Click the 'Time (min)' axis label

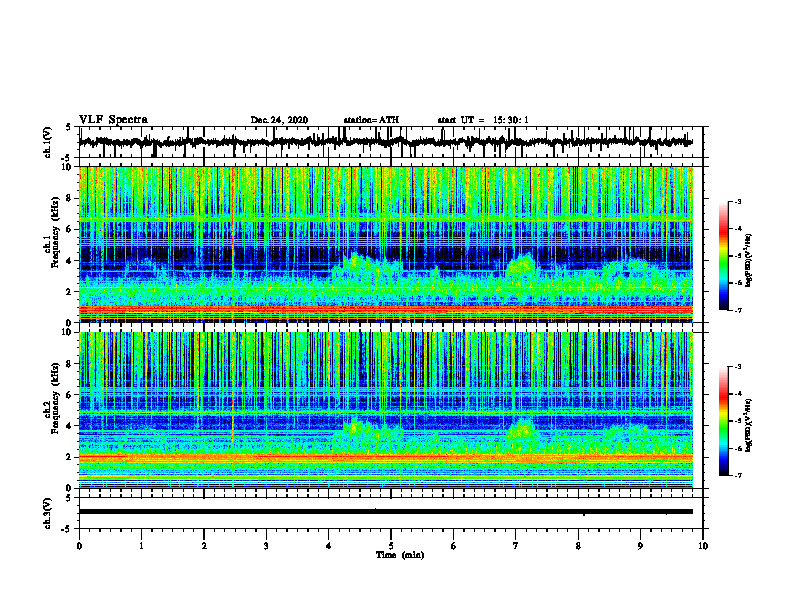coord(400,555)
